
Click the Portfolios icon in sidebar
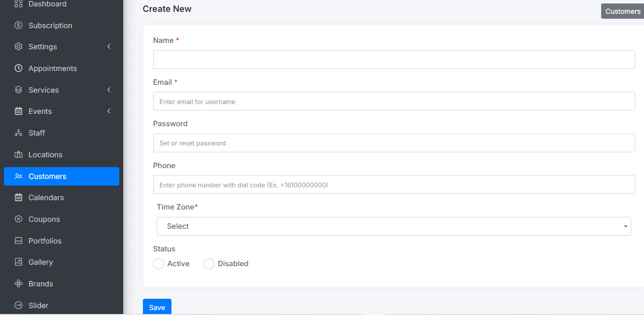click(x=19, y=241)
